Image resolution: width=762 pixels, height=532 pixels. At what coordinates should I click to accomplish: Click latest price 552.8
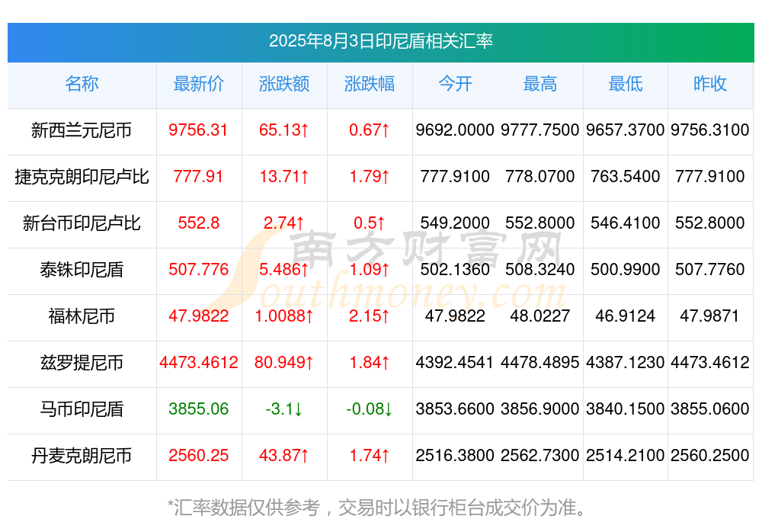click(x=198, y=223)
